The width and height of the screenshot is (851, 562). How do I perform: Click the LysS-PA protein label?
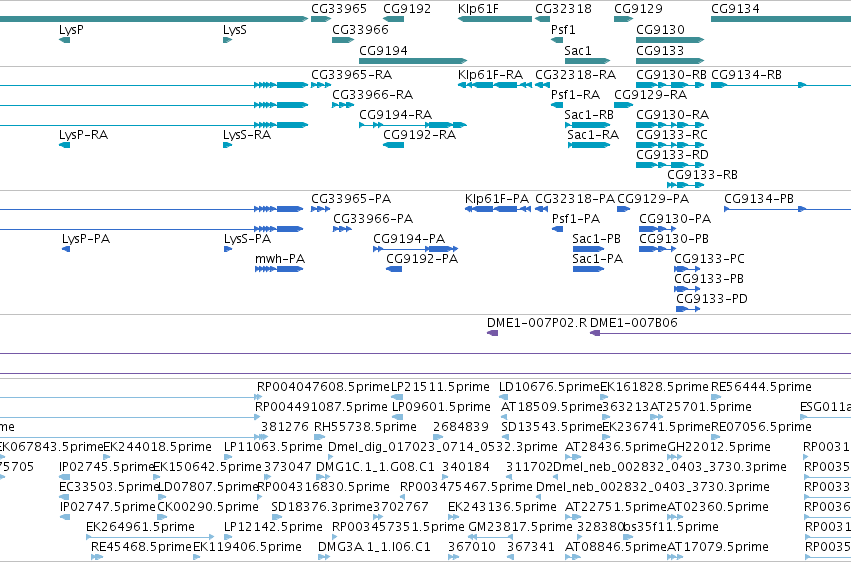coord(247,239)
